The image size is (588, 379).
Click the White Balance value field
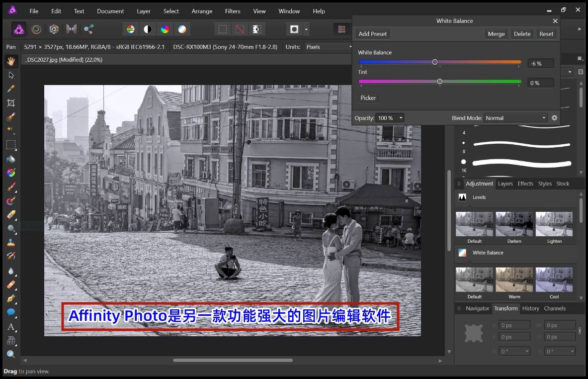[x=540, y=64]
